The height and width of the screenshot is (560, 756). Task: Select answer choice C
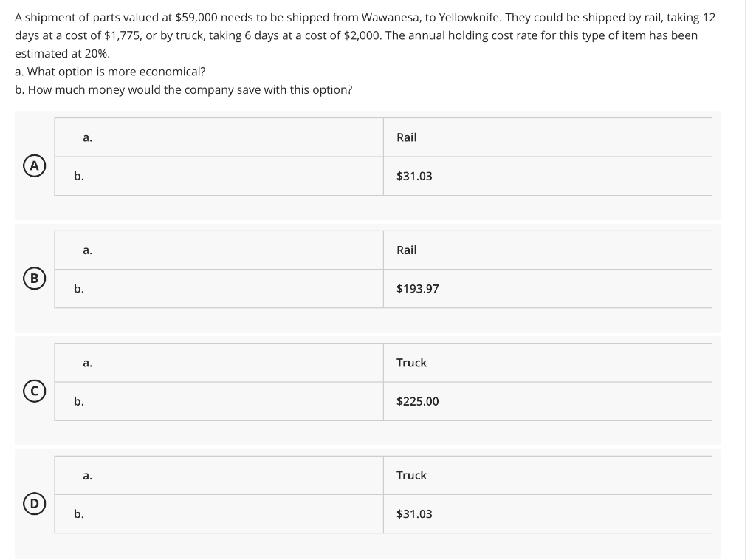(x=33, y=392)
